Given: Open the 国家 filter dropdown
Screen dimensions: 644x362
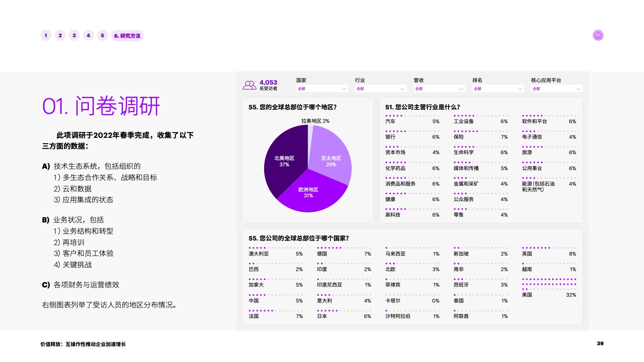Looking at the screenshot, I should (322, 89).
